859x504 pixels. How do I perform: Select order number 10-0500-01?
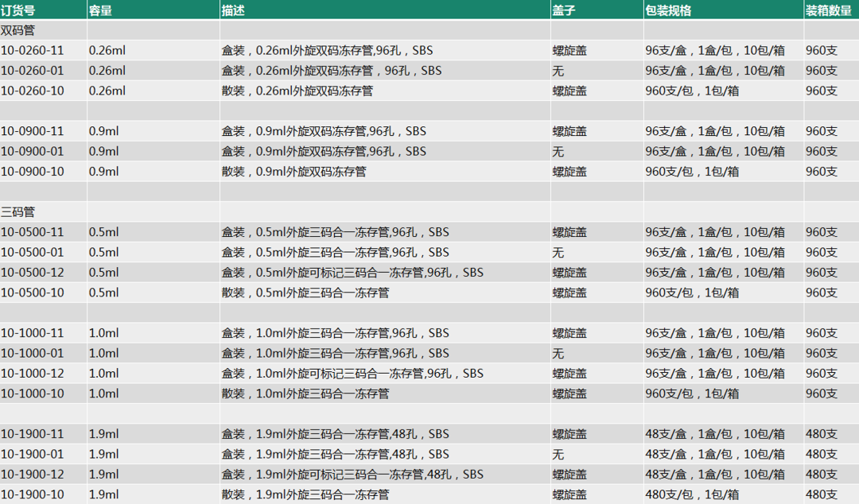click(33, 253)
